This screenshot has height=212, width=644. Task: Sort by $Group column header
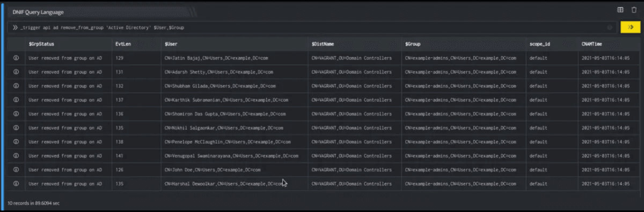pos(413,43)
